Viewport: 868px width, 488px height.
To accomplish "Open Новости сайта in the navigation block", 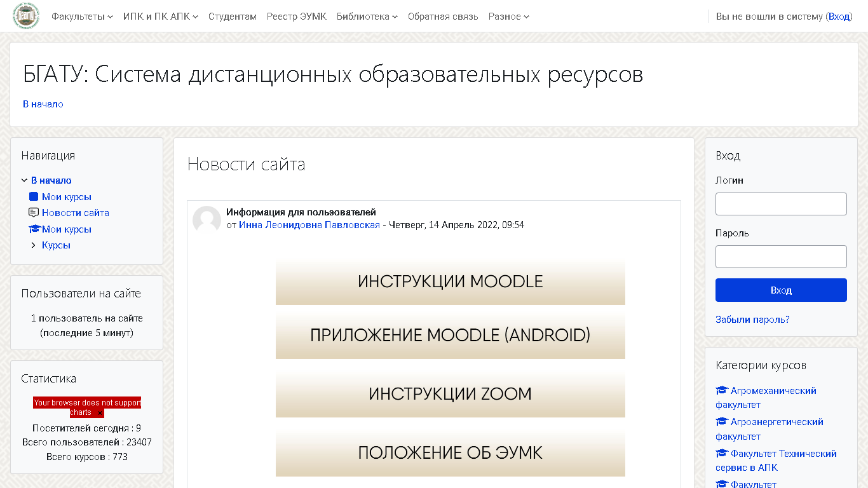I will [x=76, y=213].
